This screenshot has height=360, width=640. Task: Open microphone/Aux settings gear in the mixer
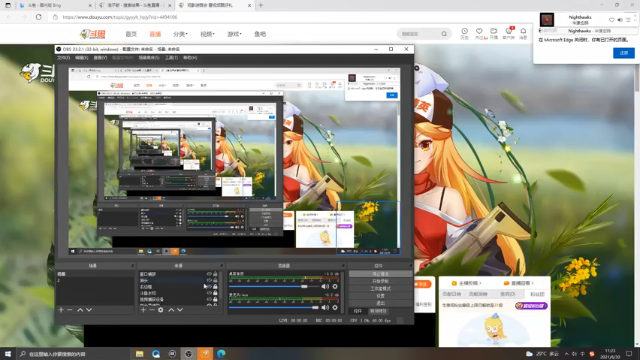(x=335, y=307)
